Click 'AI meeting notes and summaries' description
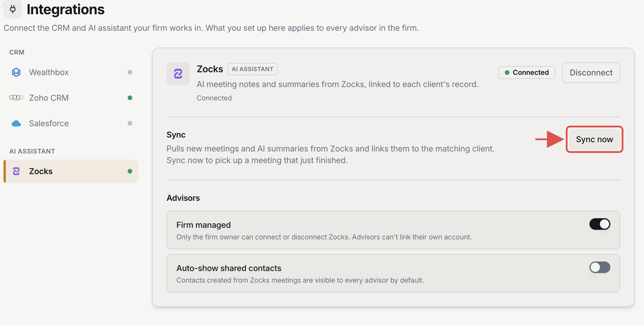 pos(337,84)
